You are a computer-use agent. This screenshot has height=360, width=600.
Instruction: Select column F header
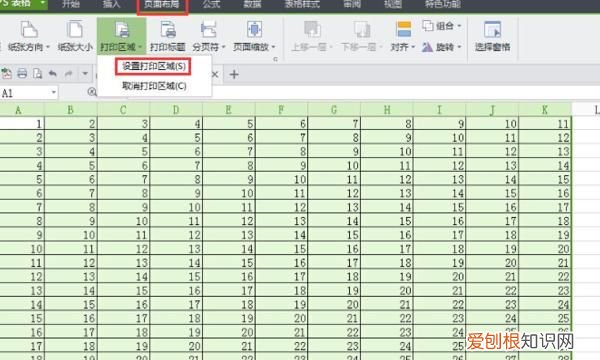click(x=281, y=110)
